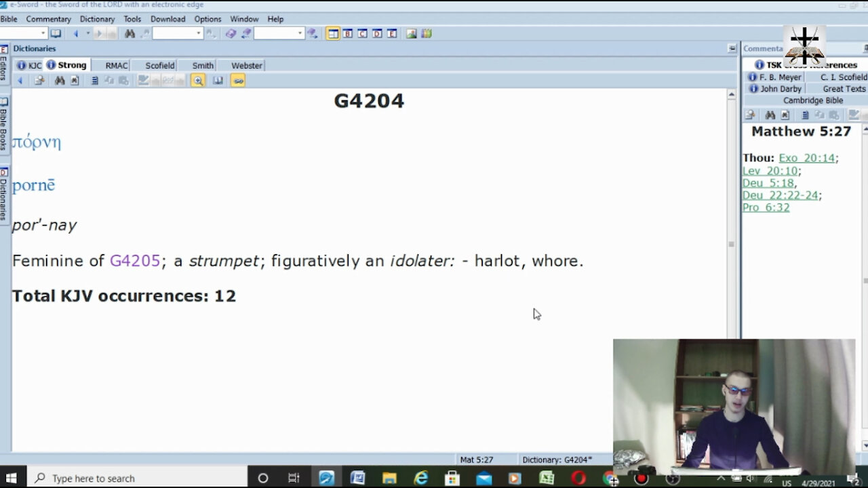Image resolution: width=868 pixels, height=488 pixels.
Task: Toggle the dictionary magnifier zoom button
Action: tap(197, 81)
